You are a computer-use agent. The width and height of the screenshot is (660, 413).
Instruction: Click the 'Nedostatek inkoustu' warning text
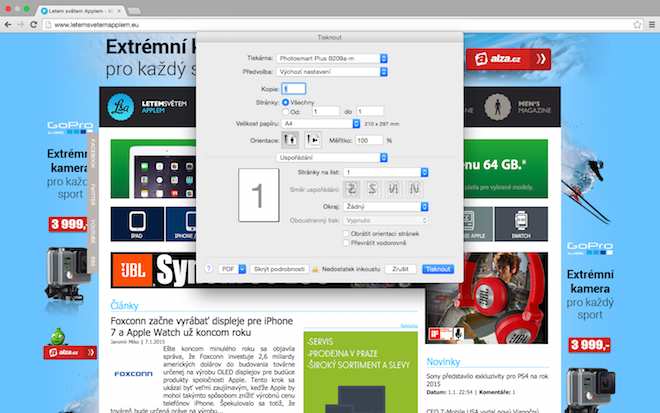[x=351, y=269]
